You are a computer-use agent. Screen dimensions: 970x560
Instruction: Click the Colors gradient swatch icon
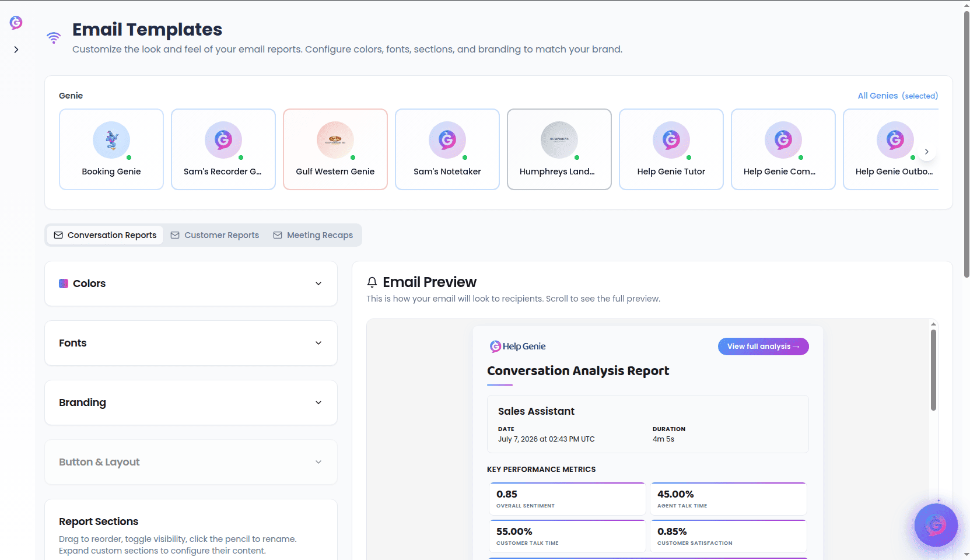(64, 283)
